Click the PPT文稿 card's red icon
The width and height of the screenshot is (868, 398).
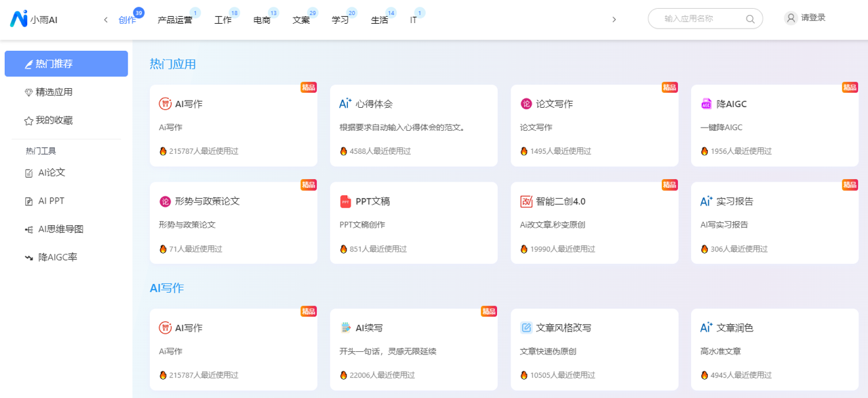[x=345, y=201]
